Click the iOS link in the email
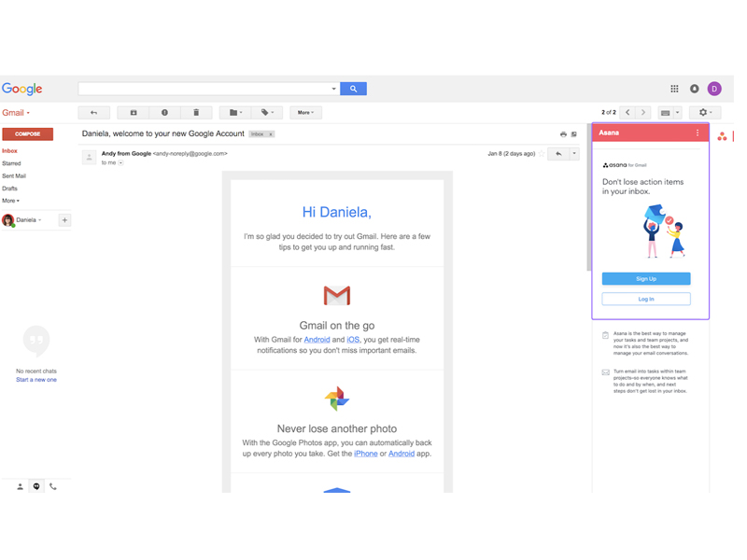Screen dimensions: 747x560 pyautogui.click(x=353, y=340)
